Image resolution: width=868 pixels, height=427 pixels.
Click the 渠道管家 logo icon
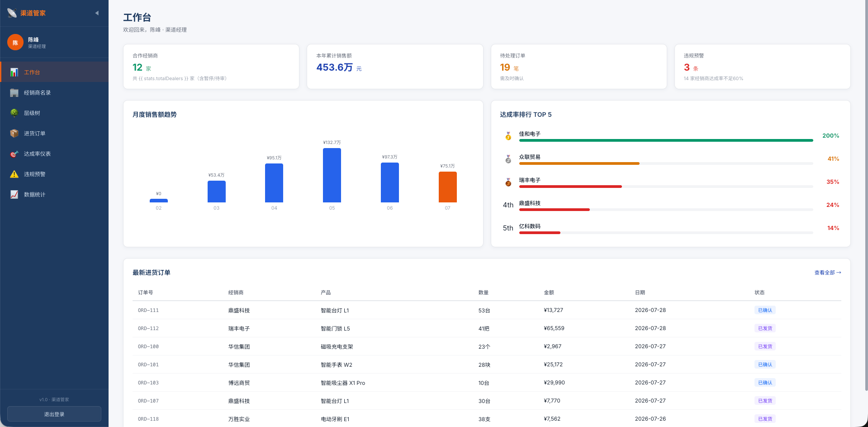click(12, 13)
